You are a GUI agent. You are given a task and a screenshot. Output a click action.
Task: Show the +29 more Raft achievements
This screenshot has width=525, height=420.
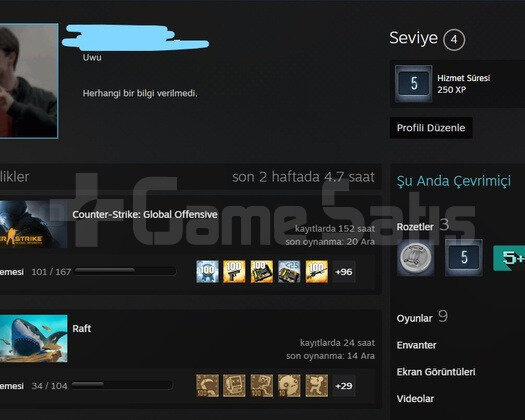344,386
